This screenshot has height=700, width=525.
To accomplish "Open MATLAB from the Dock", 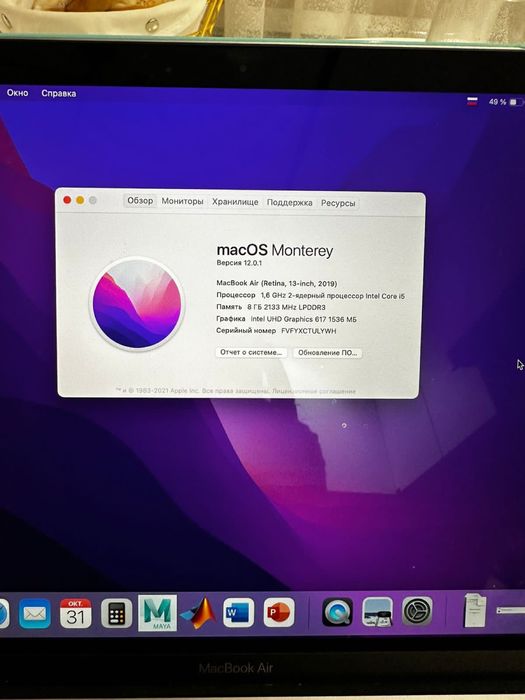I will pyautogui.click(x=198, y=613).
